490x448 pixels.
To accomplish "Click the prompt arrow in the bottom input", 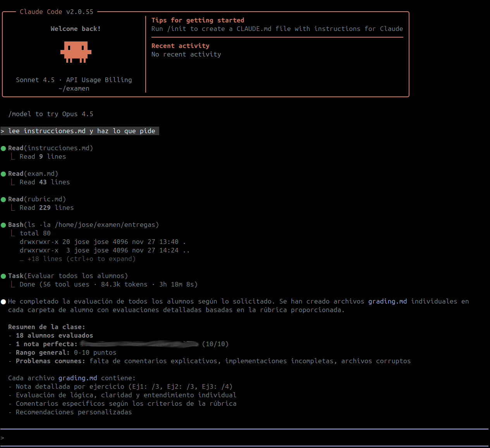I will [x=3, y=438].
